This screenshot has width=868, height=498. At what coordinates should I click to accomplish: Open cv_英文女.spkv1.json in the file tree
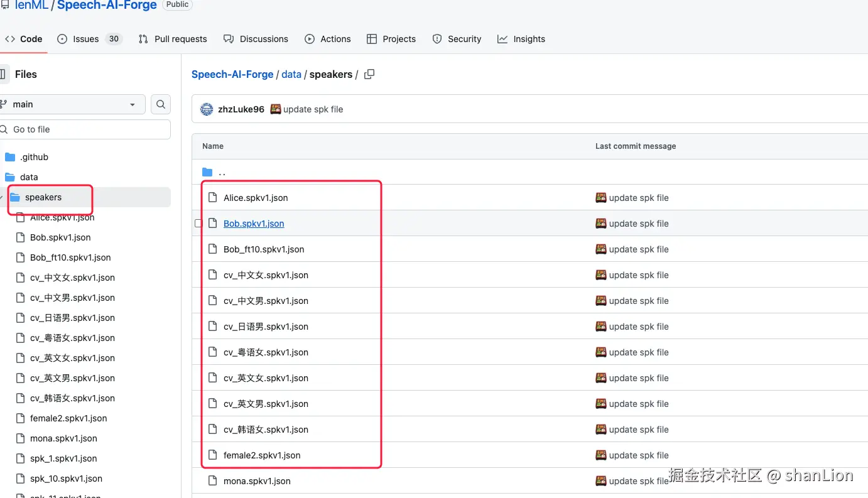(x=72, y=358)
